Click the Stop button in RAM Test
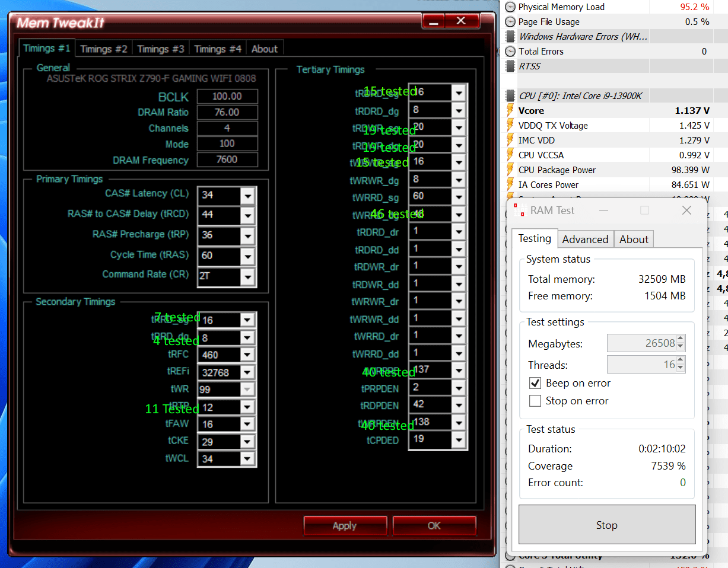The height and width of the screenshot is (568, 728). [x=607, y=525]
